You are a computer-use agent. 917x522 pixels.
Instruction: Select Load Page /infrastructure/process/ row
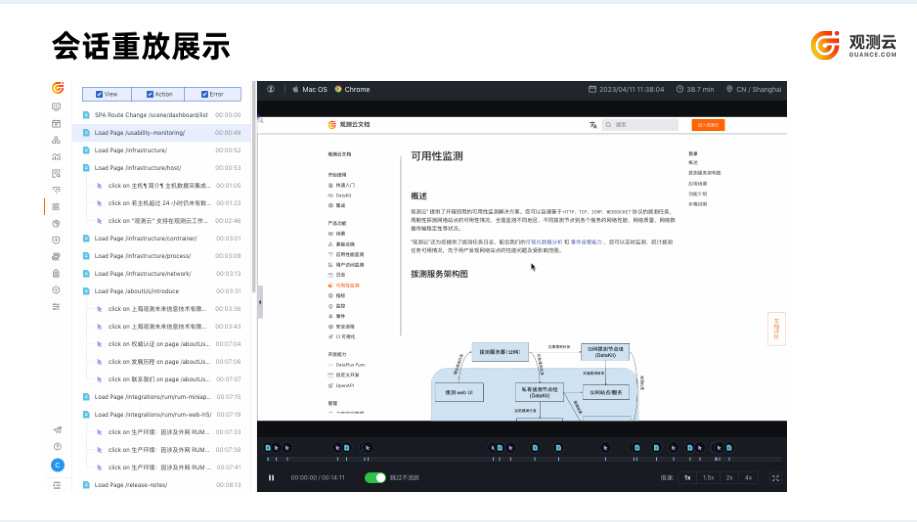(x=162, y=256)
